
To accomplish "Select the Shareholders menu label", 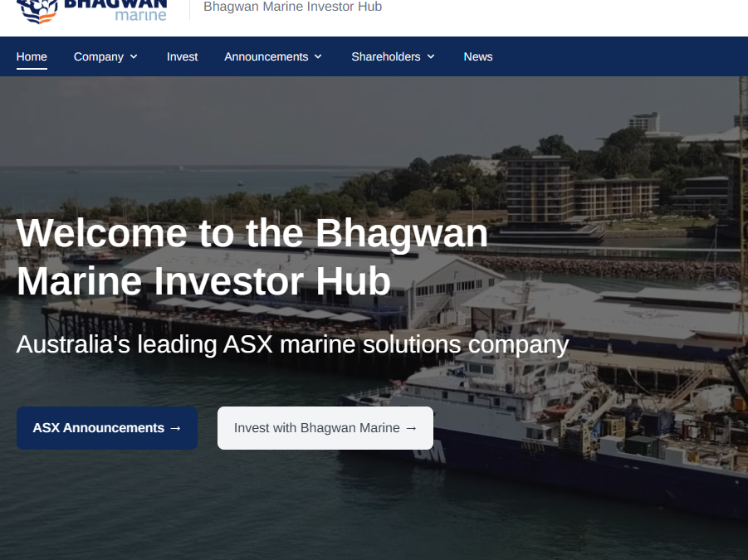I will [386, 56].
